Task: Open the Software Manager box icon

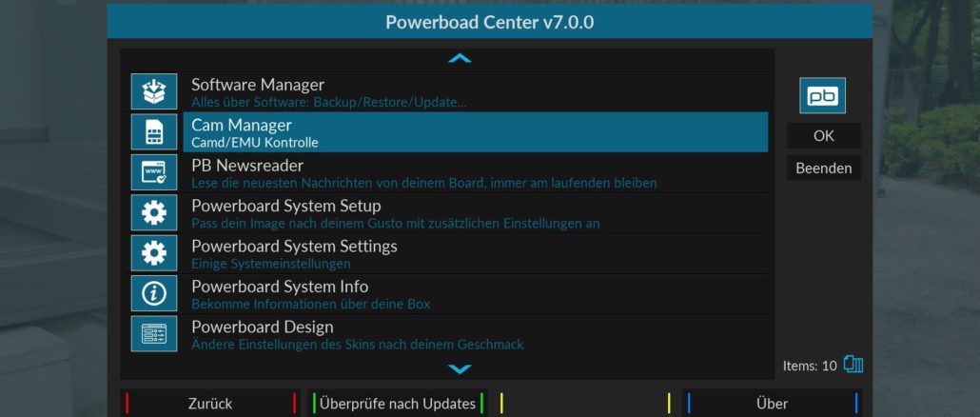Action: coord(154,91)
